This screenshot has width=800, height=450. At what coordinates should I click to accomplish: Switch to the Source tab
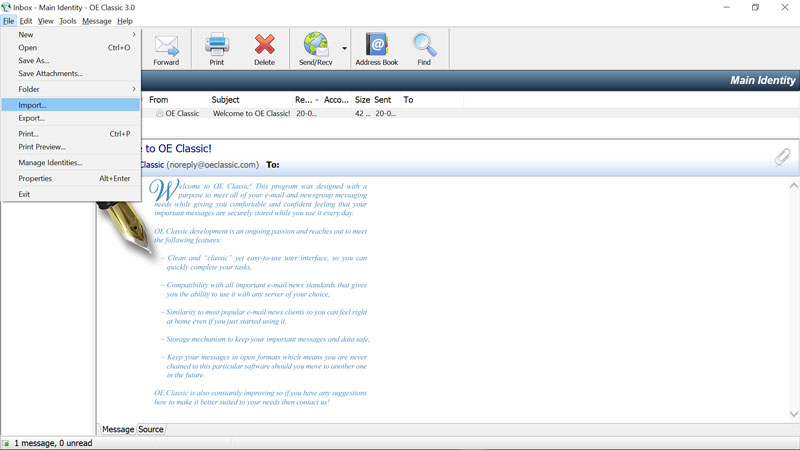[x=151, y=430]
